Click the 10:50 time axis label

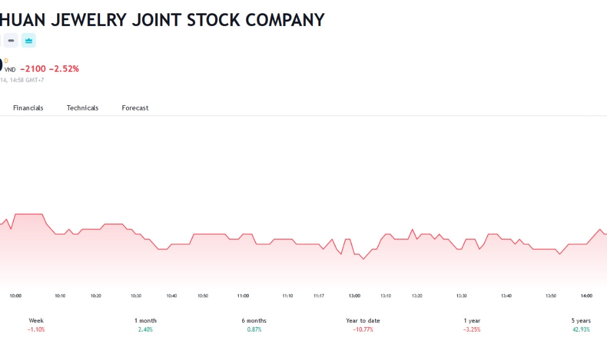click(203, 296)
